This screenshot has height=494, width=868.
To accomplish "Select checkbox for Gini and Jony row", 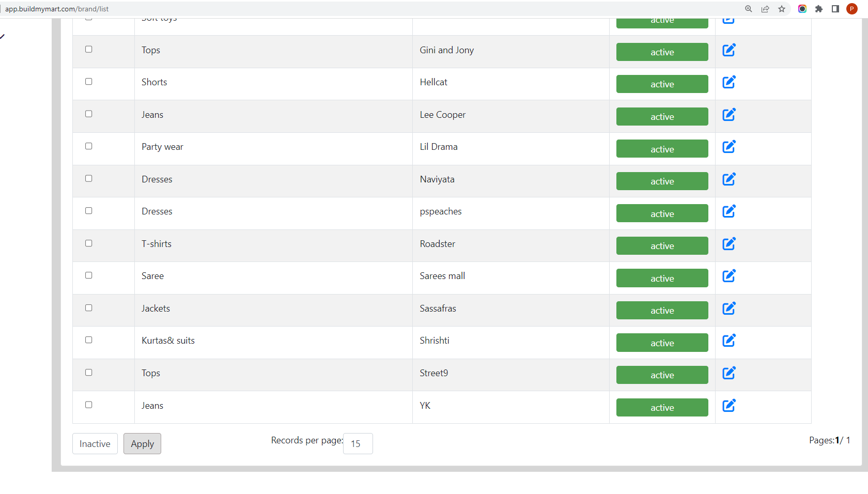I will click(89, 49).
